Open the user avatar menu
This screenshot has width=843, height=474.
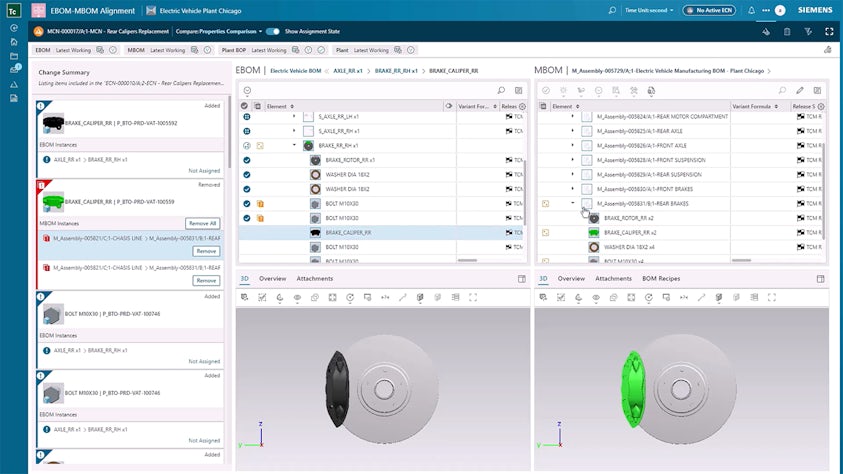(x=780, y=10)
